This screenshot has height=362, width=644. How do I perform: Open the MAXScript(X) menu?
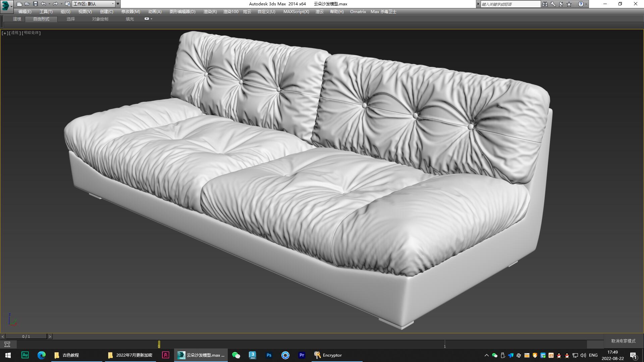296,11
